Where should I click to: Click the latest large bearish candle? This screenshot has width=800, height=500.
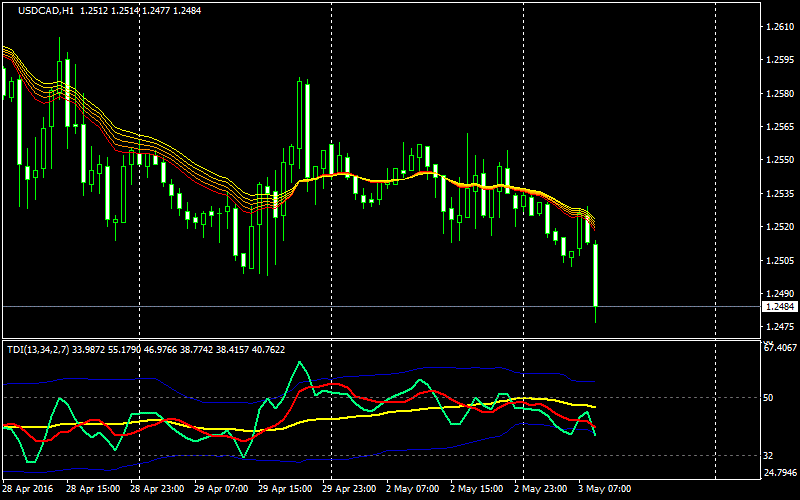tap(595, 275)
